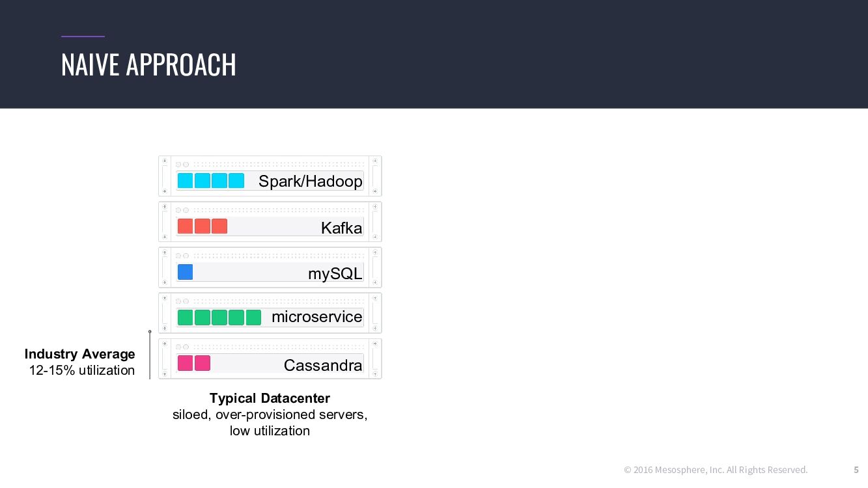Click the last green block in the microservice row
Viewport: 868px width, 488px height.
pos(253,318)
